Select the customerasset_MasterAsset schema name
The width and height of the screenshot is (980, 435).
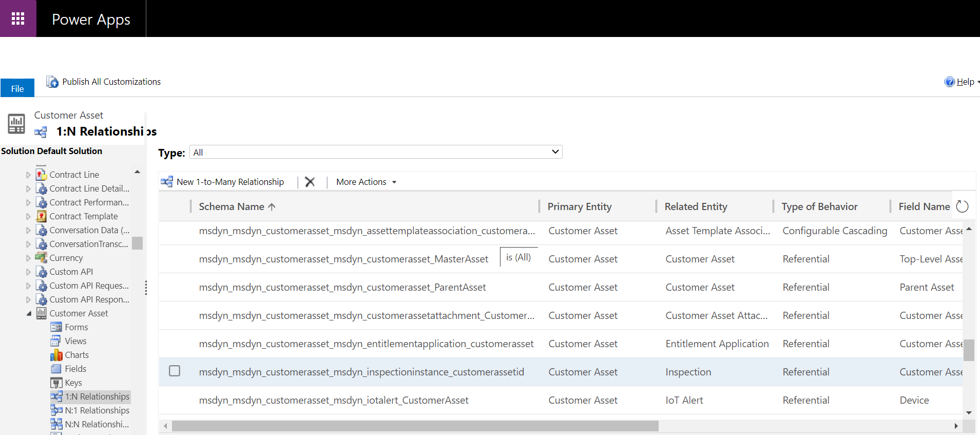pyautogui.click(x=343, y=259)
